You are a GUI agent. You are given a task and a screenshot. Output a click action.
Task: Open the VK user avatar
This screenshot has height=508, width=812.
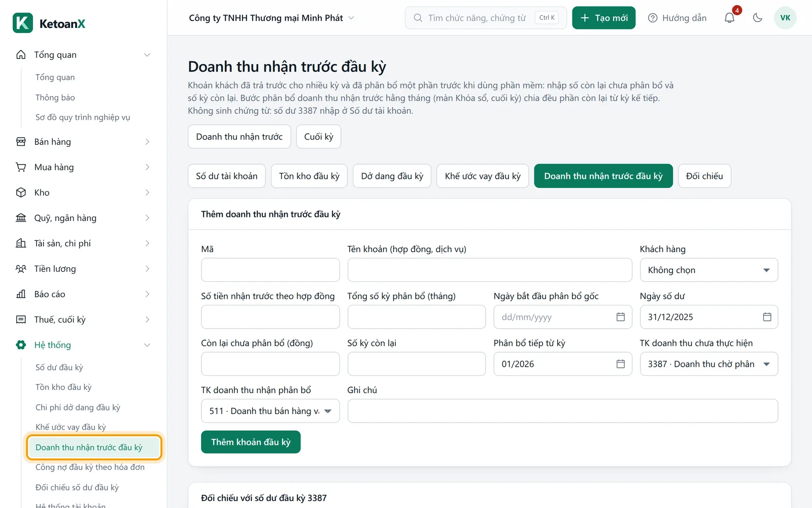[x=785, y=18]
